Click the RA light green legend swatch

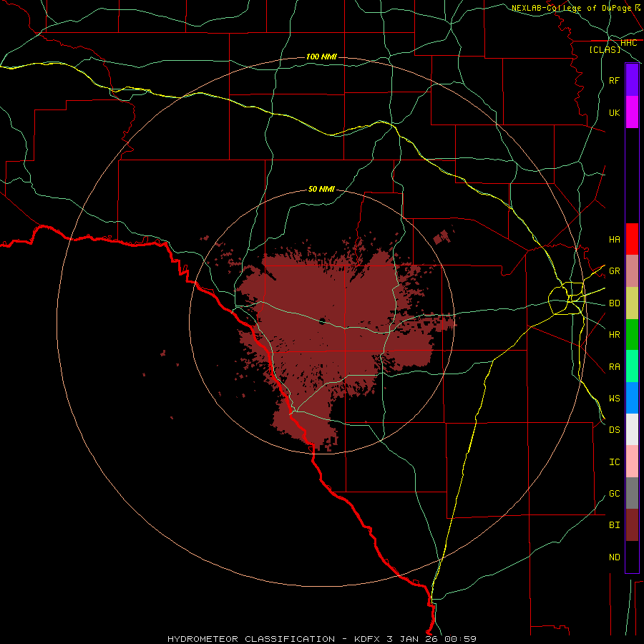tap(632, 366)
